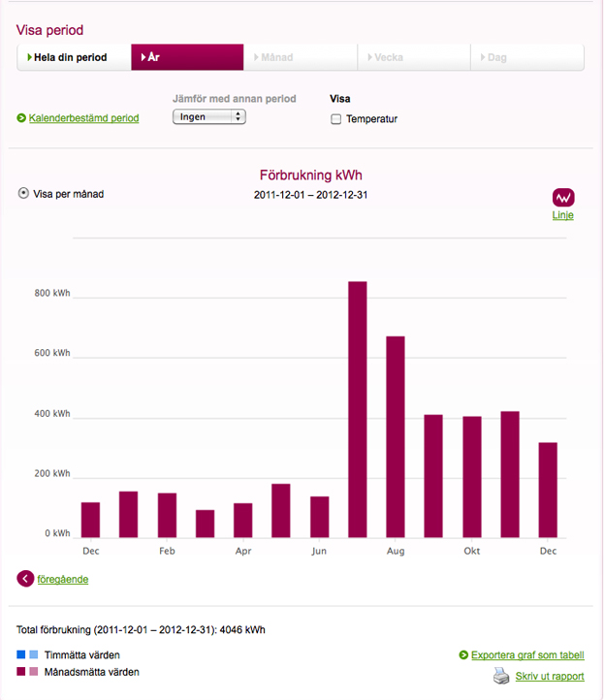Screen dimensions: 604x700
Task: Select the År period tab
Action: coord(186,57)
